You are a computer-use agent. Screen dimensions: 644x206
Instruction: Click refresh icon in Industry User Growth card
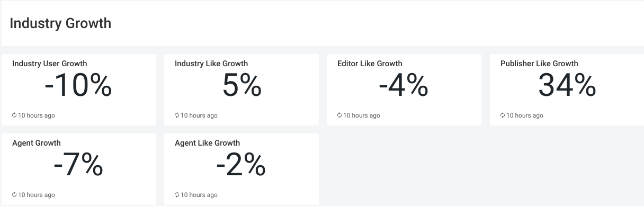(x=14, y=115)
